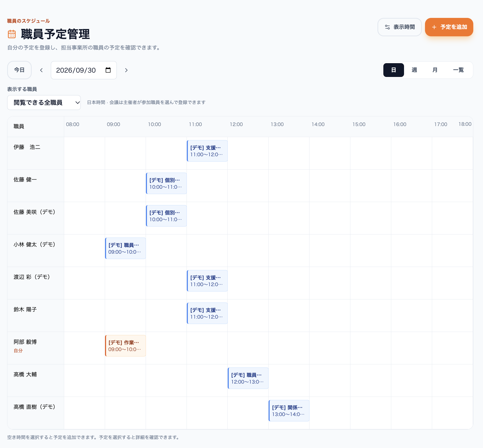
Task: Open 阿部 毅博's orange 09:00 作業 event
Action: pyautogui.click(x=125, y=346)
